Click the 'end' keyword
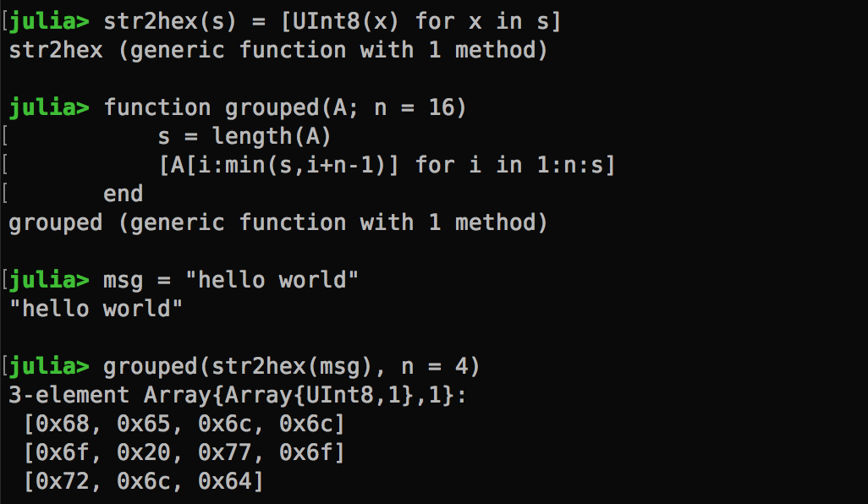This screenshot has width=868, height=504. coord(124,194)
